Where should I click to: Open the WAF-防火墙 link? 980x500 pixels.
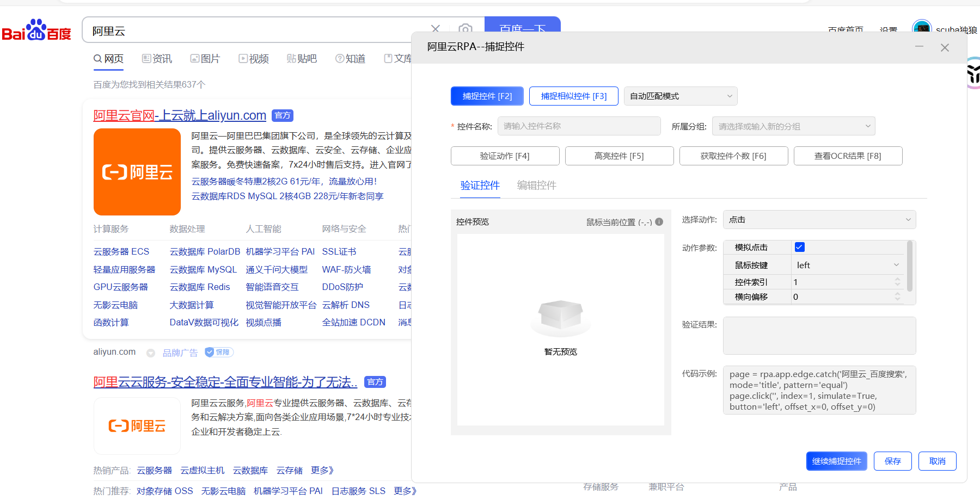click(x=347, y=270)
